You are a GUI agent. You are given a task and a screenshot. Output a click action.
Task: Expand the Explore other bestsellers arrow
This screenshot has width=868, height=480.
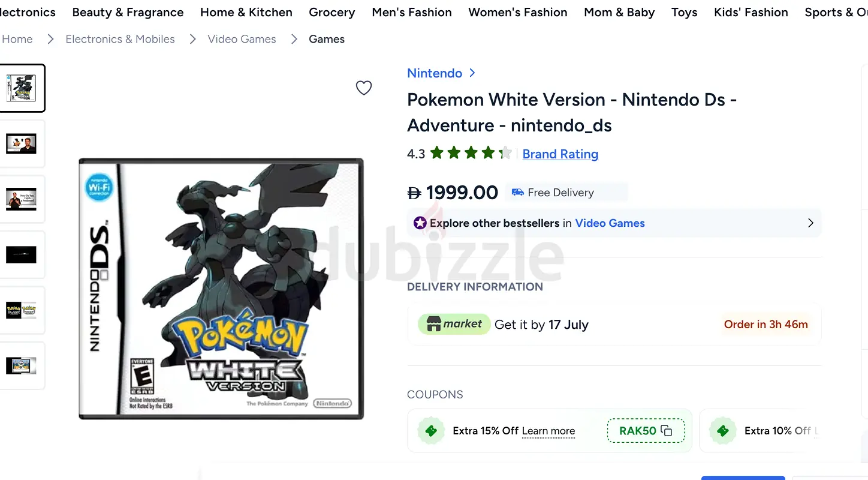pos(810,223)
